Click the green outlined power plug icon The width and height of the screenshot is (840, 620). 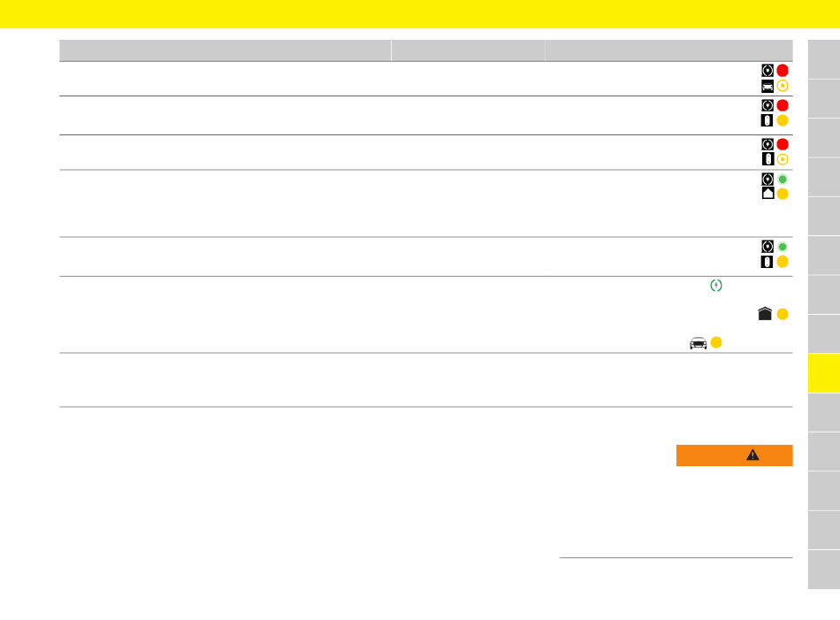(715, 285)
